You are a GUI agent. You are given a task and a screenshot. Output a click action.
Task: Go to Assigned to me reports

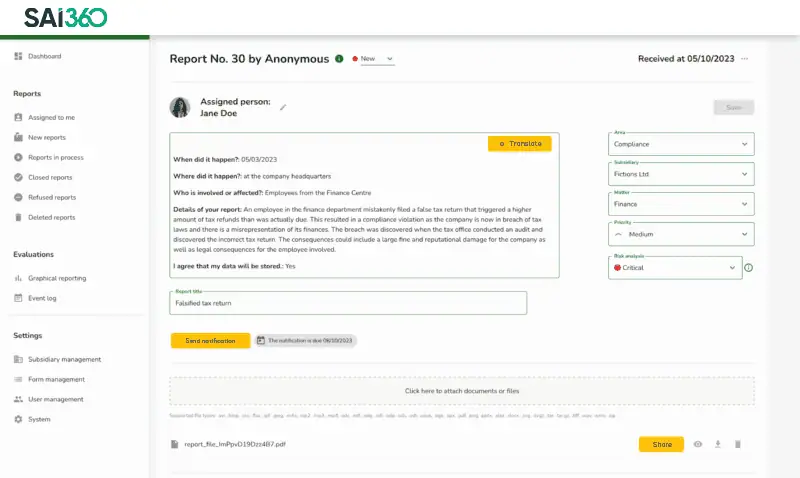(51, 117)
